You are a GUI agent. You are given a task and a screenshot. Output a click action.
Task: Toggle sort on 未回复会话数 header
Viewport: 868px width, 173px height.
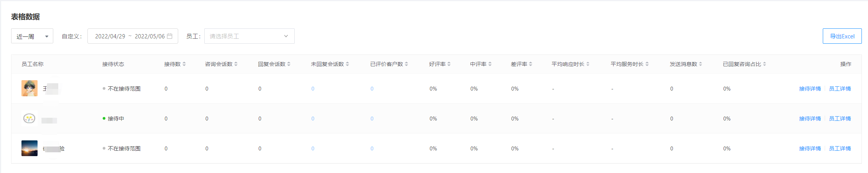point(348,64)
